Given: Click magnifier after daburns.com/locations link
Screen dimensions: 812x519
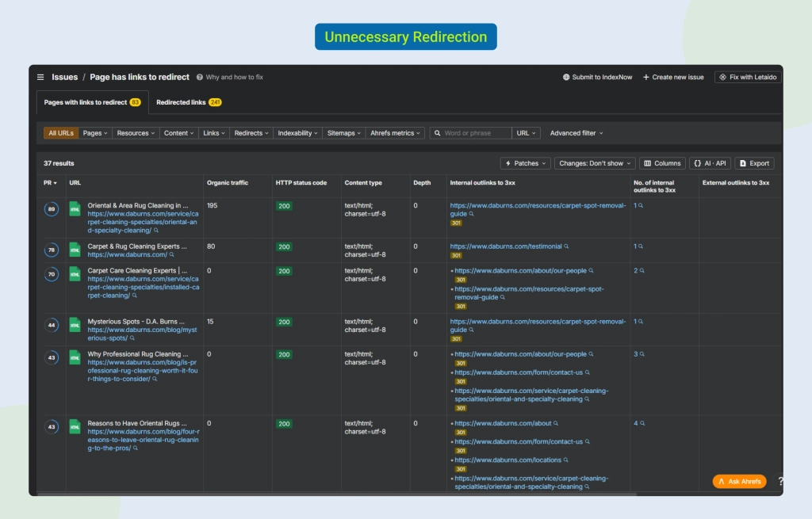Looking at the screenshot, I should tap(565, 460).
